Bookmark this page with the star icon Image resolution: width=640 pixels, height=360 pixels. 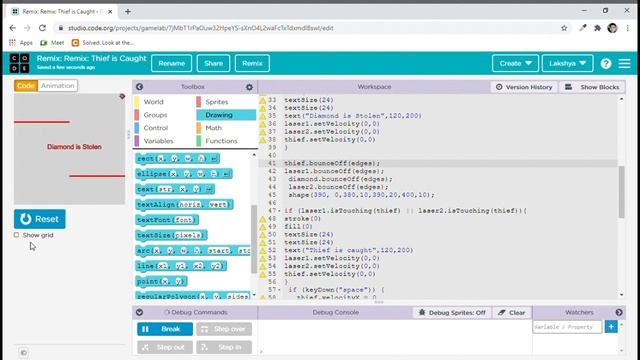coord(564,28)
